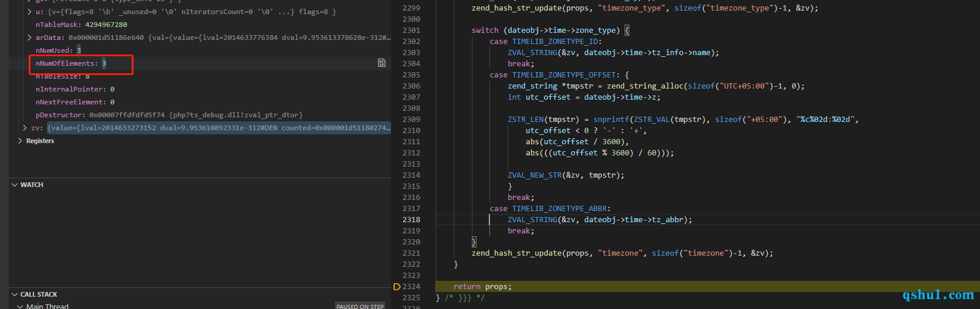
Task: Click the zend_string *tmpstr declaration line
Action: click(x=656, y=86)
